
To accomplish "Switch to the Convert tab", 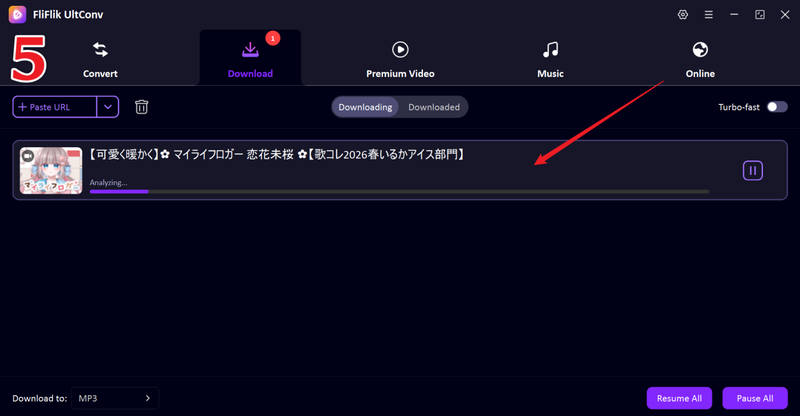I will pyautogui.click(x=100, y=60).
